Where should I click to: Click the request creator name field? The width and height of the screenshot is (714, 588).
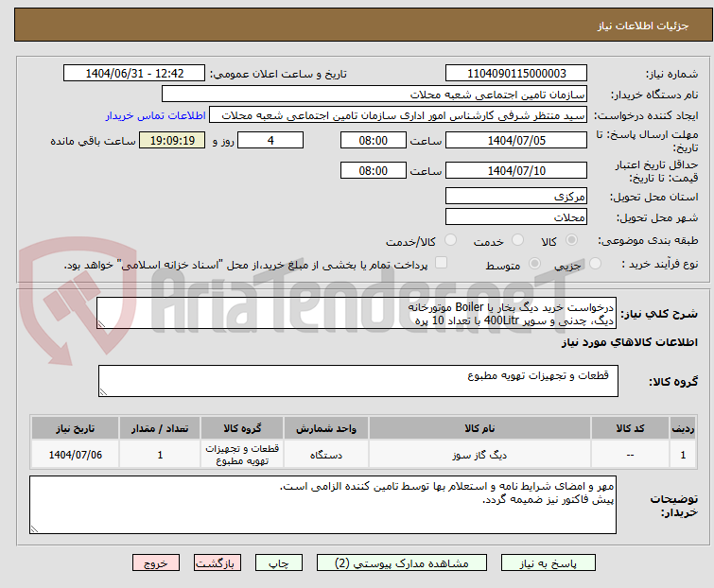[x=398, y=115]
